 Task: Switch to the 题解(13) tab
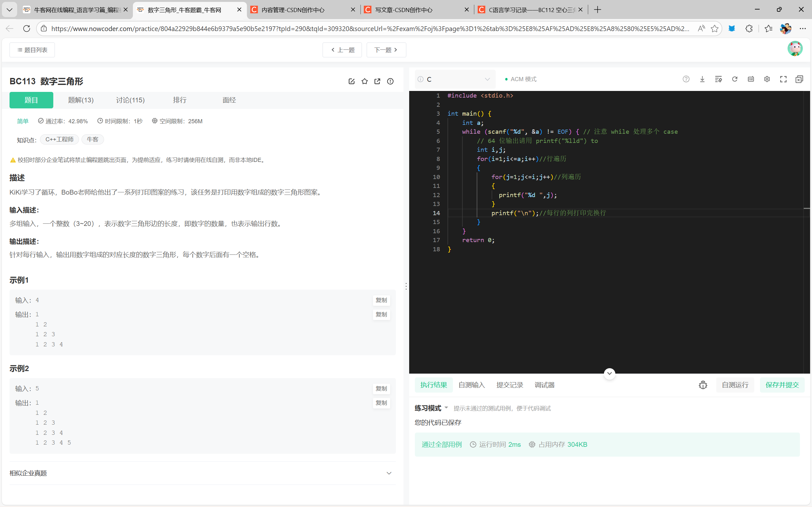pos(81,100)
